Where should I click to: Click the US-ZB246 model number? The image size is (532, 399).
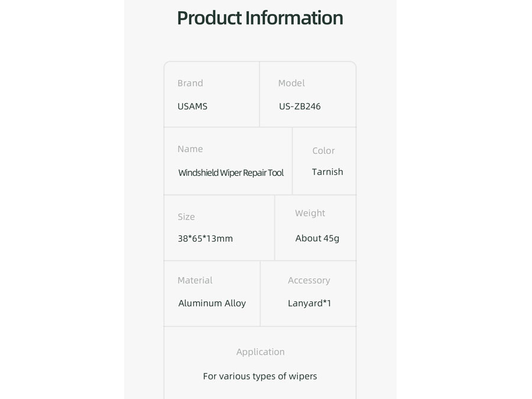[300, 106]
